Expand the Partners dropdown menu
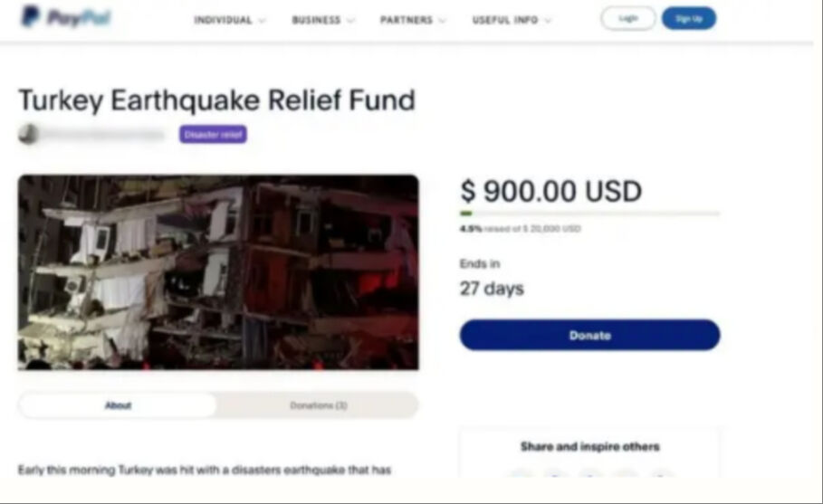 (x=413, y=20)
